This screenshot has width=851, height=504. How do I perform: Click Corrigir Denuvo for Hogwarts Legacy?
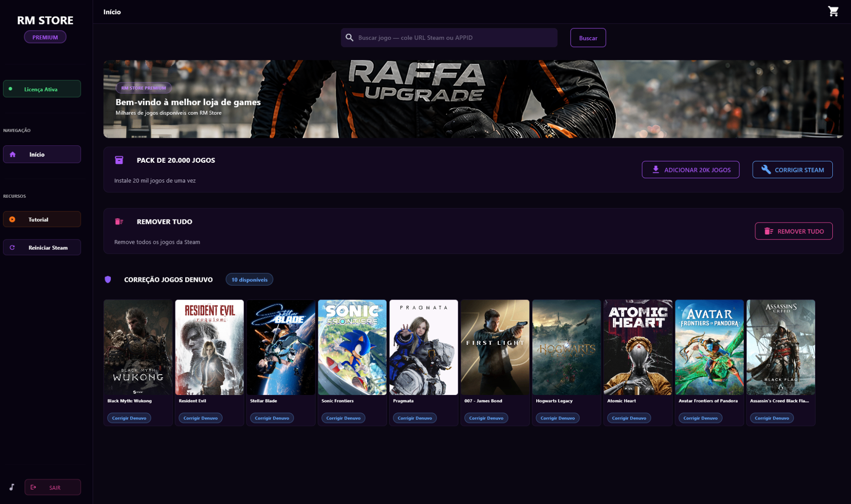557,418
